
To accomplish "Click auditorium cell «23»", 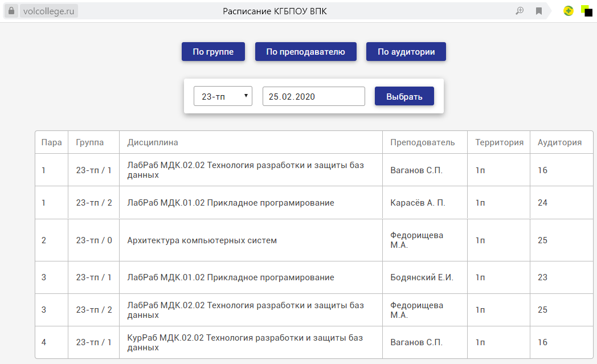I will pos(561,277).
